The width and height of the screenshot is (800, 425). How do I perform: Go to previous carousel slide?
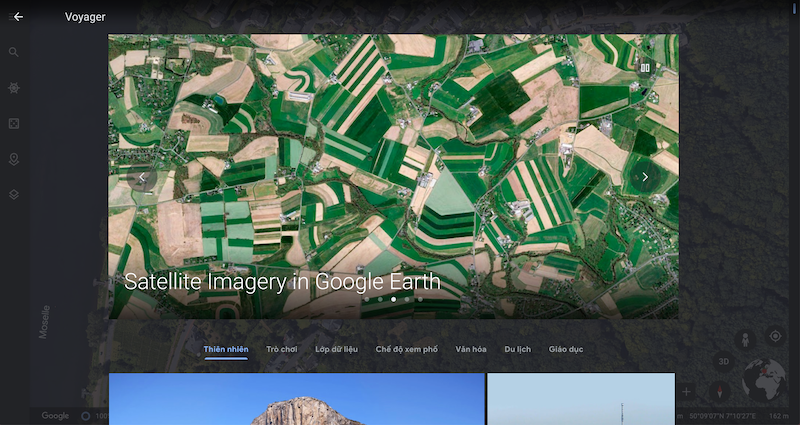(x=142, y=177)
